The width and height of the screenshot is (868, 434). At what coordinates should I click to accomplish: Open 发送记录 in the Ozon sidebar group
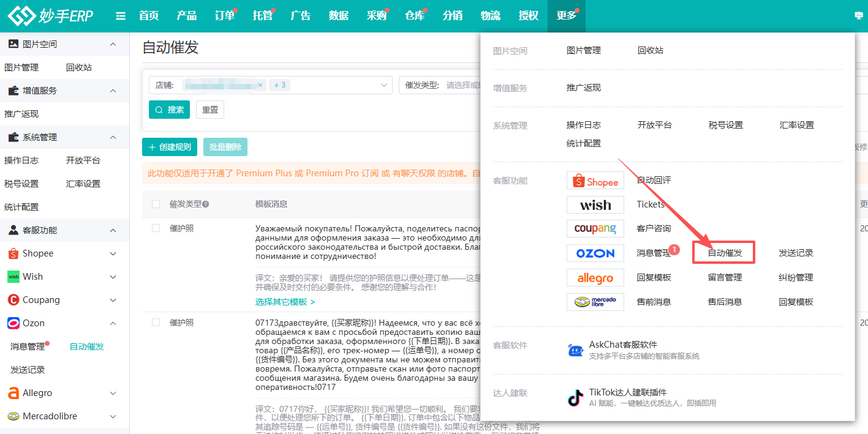click(x=28, y=370)
